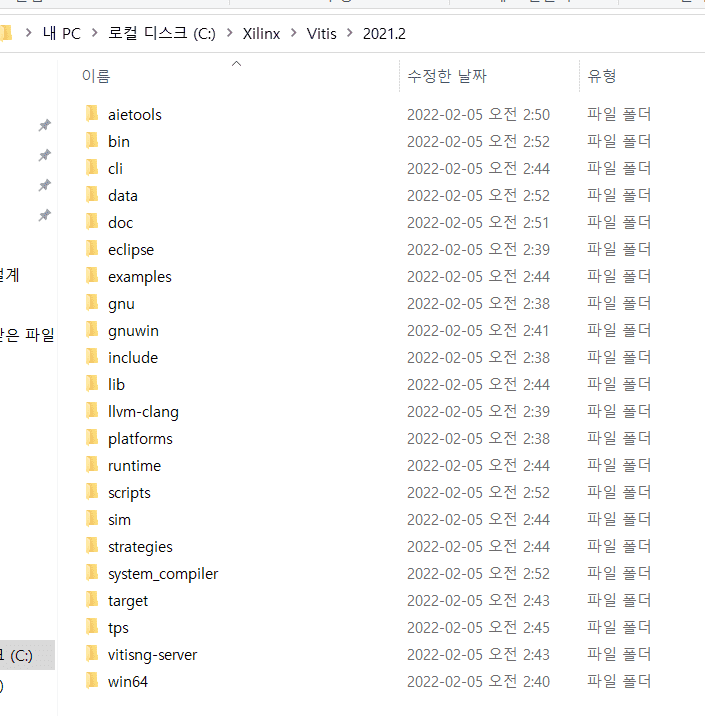
Task: Click the lib folder icon
Action: pos(92,384)
